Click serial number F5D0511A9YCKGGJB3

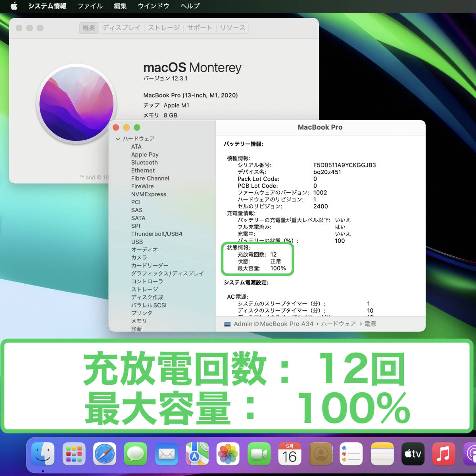[345, 165]
